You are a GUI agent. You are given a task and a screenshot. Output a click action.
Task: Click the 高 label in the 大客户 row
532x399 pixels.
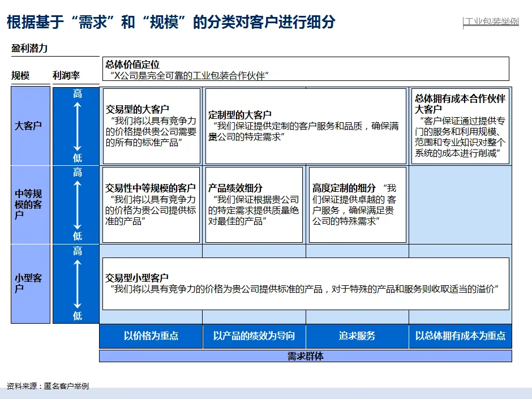pyautogui.click(x=78, y=93)
